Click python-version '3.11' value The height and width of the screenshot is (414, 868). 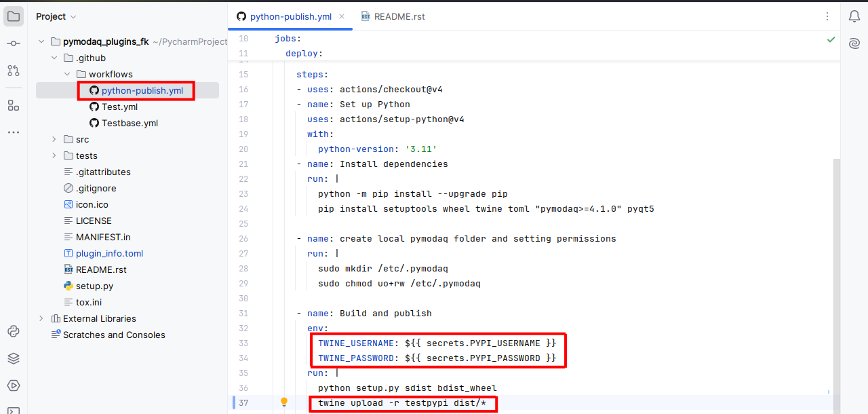[x=421, y=149]
